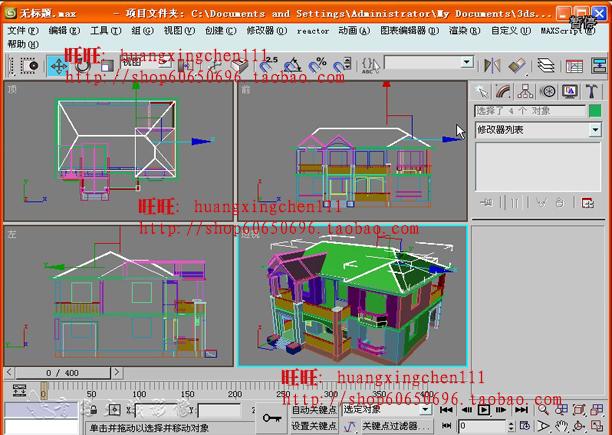The width and height of the screenshot is (612, 435).
Task: Click the large Set Keys key button
Action: (x=272, y=418)
